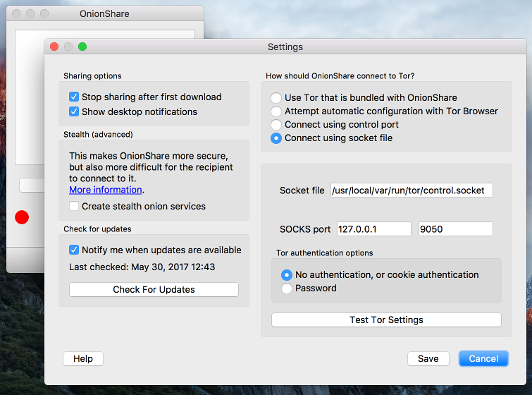532x395 pixels.
Task: Toggle Show desktop notifications checkbox
Action: tap(74, 111)
